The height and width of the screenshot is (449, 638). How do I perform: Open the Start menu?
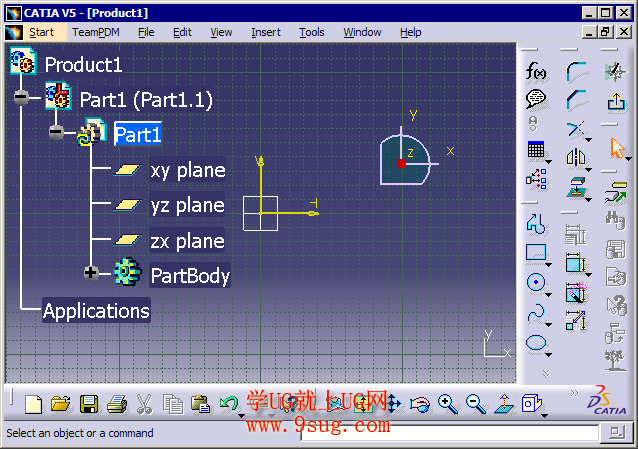point(42,32)
